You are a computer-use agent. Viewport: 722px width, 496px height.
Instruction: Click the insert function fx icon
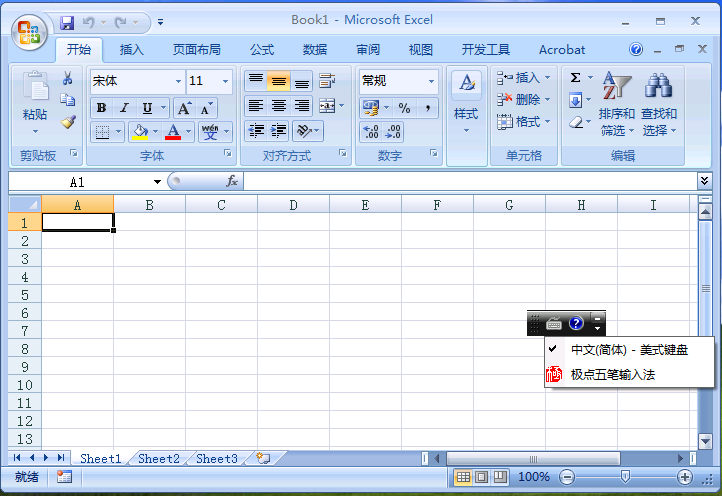232,181
